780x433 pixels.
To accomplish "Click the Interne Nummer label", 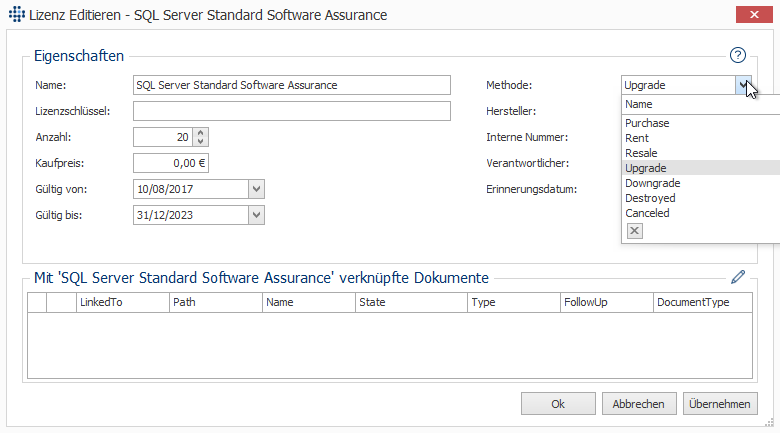I will pyautogui.click(x=527, y=137).
